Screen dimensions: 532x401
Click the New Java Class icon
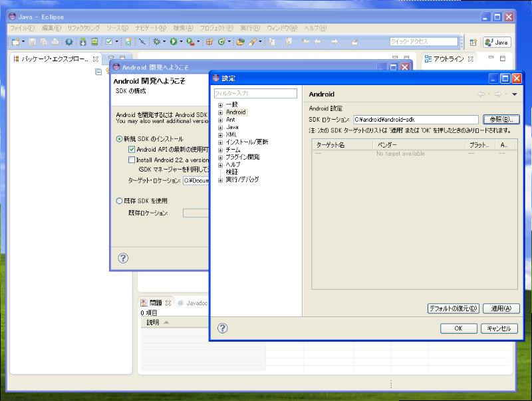point(221,42)
